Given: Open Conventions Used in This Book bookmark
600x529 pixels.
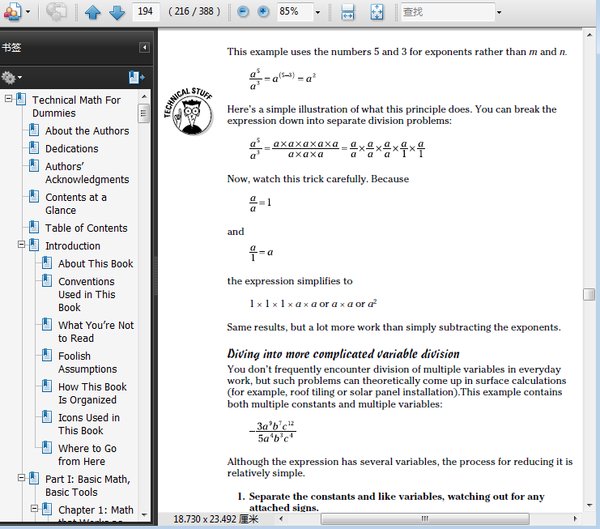Looking at the screenshot, I should (87, 294).
